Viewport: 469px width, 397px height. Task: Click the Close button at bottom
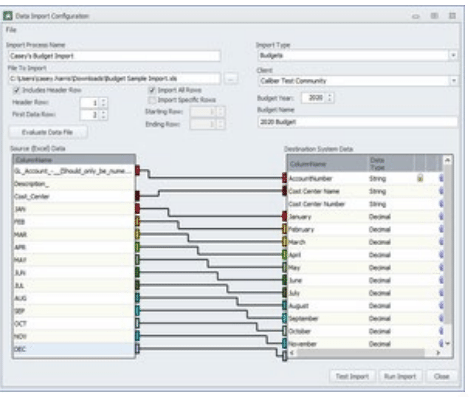click(441, 376)
